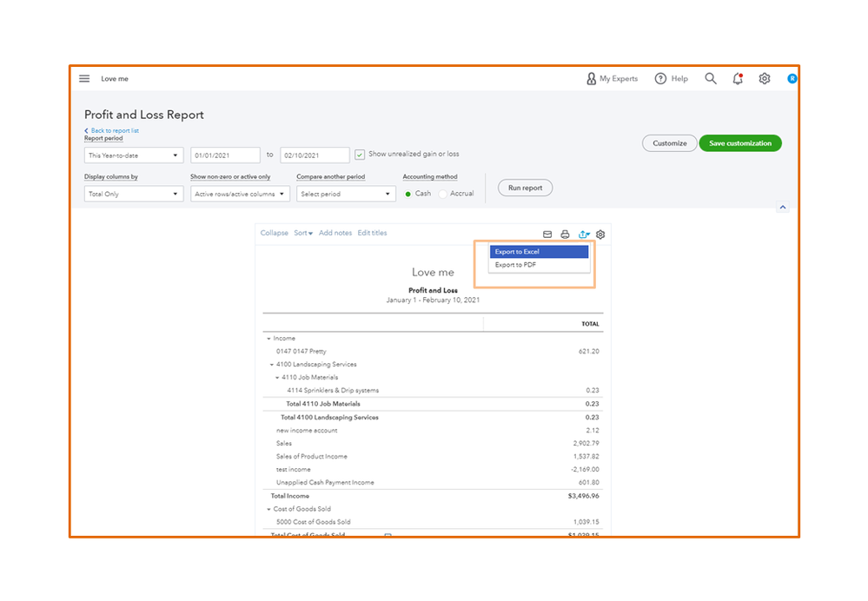Click Back to report list link
868x601 pixels.
112,130
